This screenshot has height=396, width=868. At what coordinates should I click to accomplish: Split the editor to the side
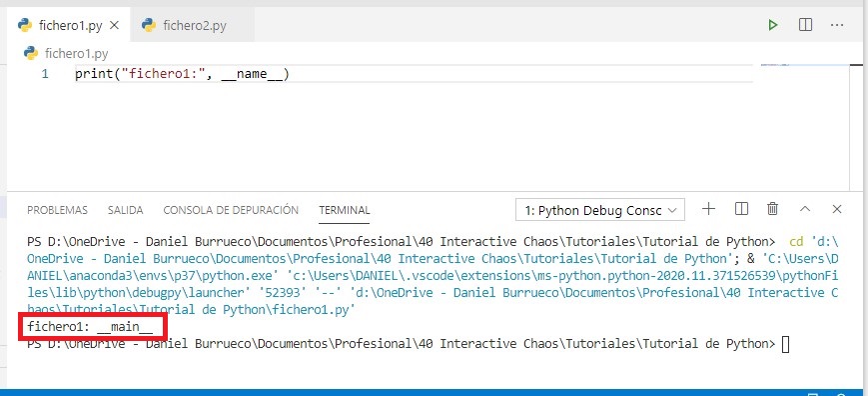[x=805, y=25]
